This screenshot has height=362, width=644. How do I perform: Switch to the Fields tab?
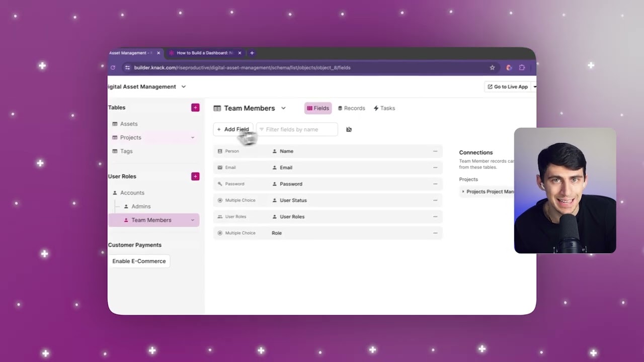click(318, 108)
